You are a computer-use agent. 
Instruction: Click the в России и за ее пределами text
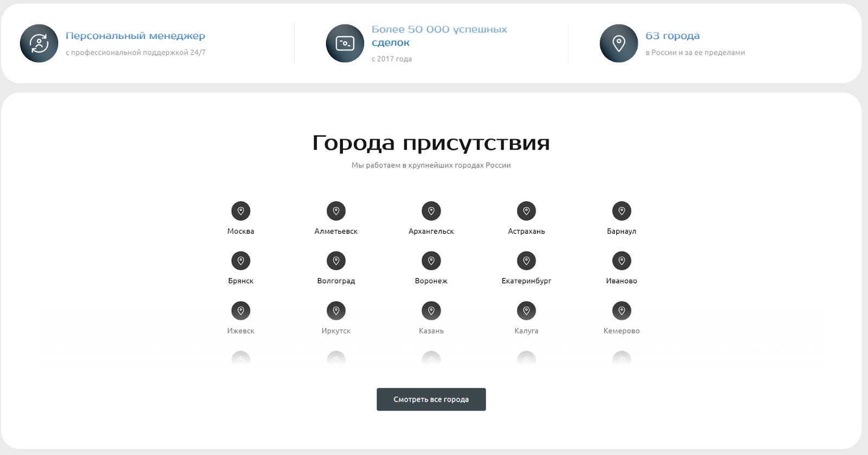coord(695,53)
